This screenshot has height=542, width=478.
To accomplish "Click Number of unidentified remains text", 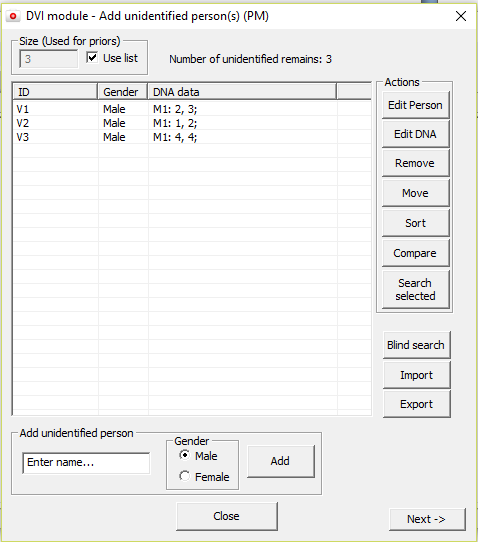I will click(250, 59).
